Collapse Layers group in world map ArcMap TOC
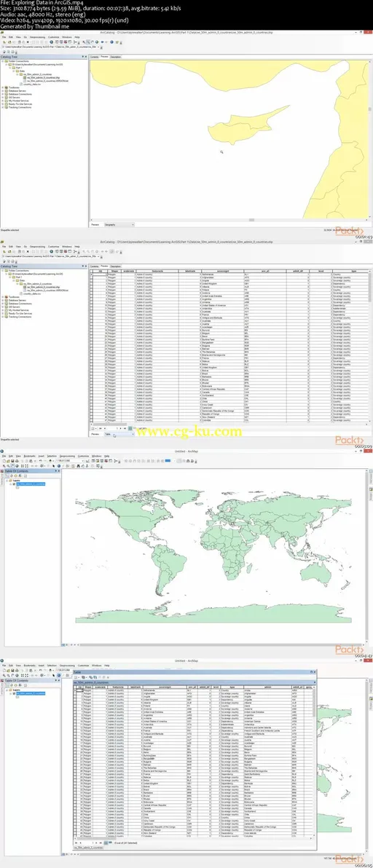Screen dimensions: 373x868 pos(7,481)
